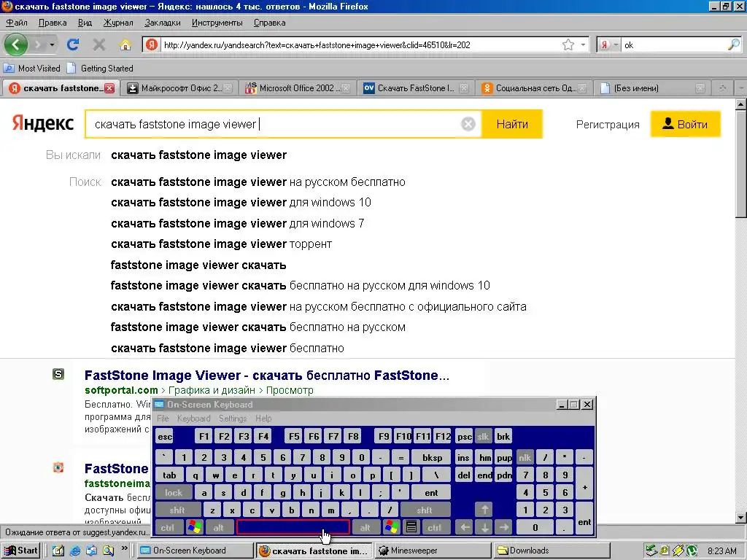Viewport: 747px width, 560px height.
Task: Open the Getting Started bookmark
Action: 100,68
